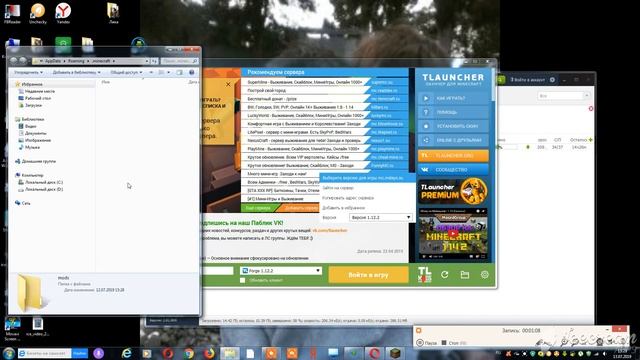The height and width of the screenshot is (360, 640).
Task: Select 'Домашняя группа' in navigation pane
Action: (x=38, y=162)
